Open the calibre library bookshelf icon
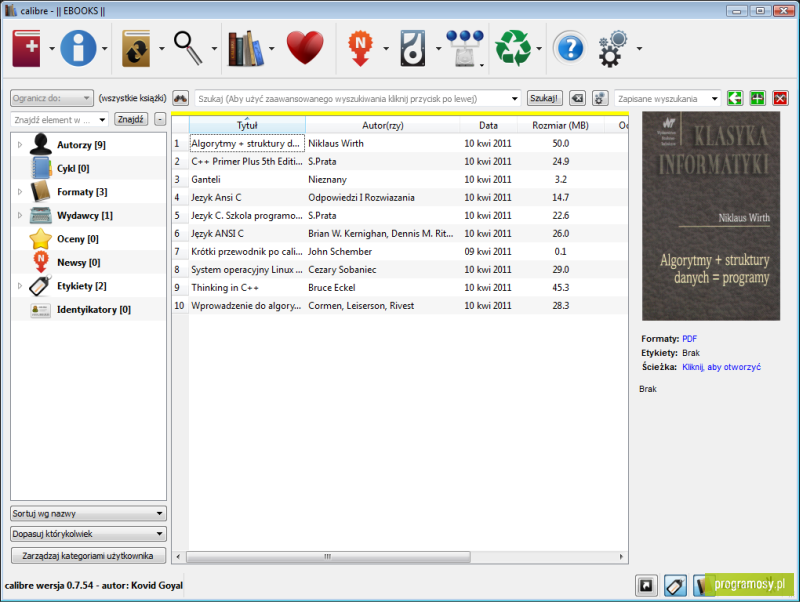Screen dimensions: 800x602 (246, 48)
